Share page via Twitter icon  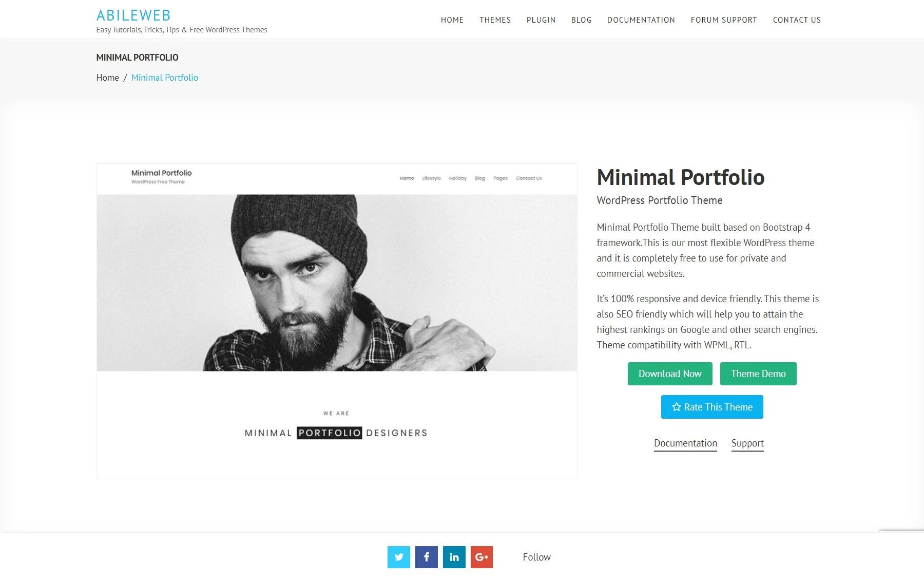(399, 557)
